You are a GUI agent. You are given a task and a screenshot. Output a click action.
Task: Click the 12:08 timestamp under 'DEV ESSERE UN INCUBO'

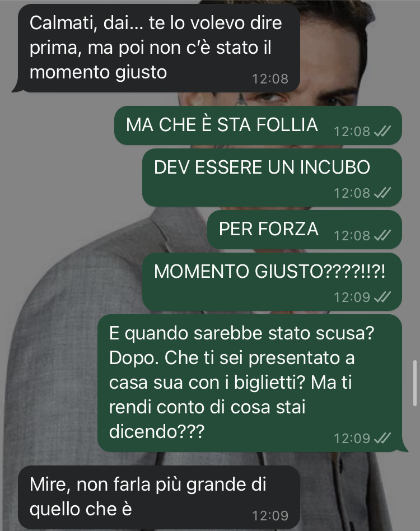[x=352, y=193]
